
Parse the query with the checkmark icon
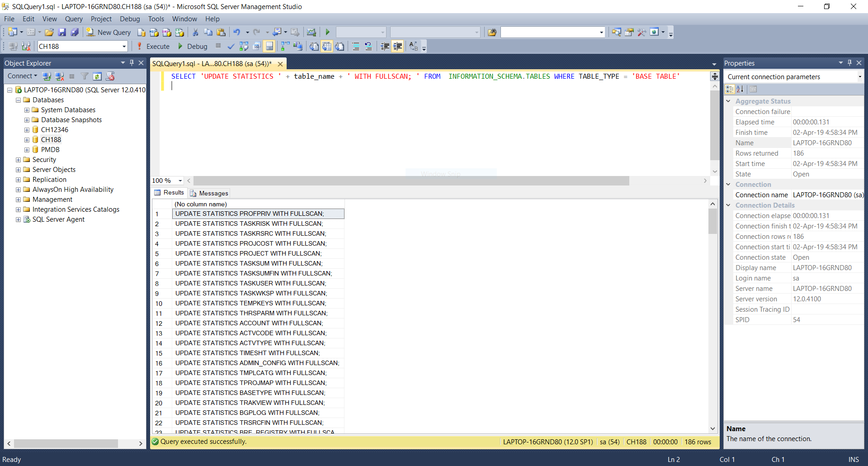point(231,46)
